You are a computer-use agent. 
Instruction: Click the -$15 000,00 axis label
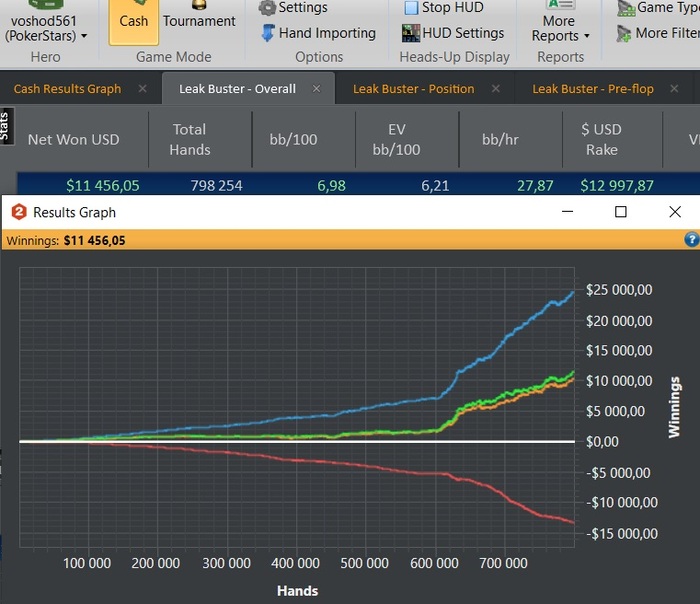click(622, 534)
